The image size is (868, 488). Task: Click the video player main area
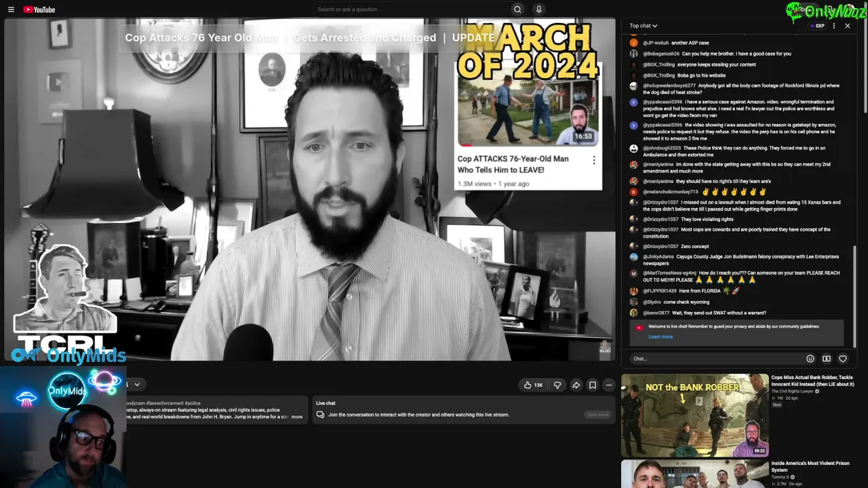coord(310,189)
